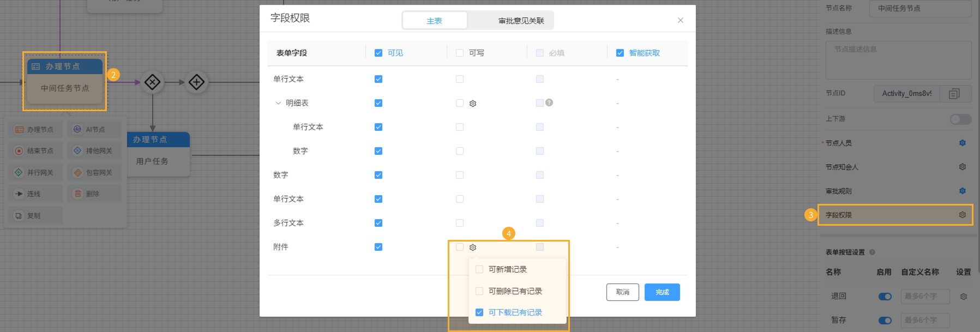The width and height of the screenshot is (980, 332).
Task: Check 可删除已有记录 option
Action: point(479,291)
